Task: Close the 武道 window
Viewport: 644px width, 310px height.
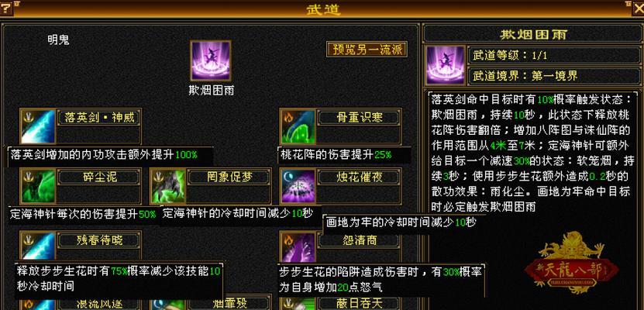Action: (638, 8)
